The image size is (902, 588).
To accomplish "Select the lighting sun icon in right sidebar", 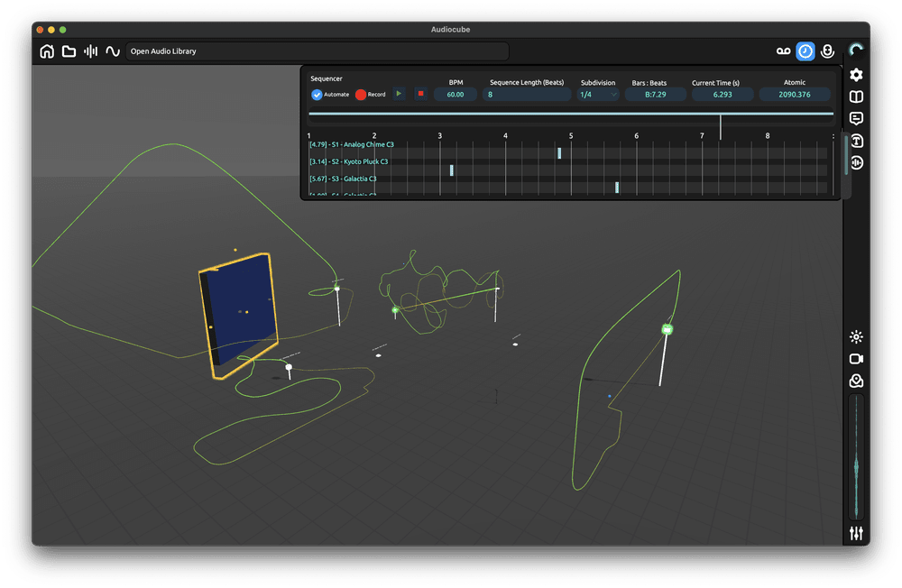I will pyautogui.click(x=855, y=337).
